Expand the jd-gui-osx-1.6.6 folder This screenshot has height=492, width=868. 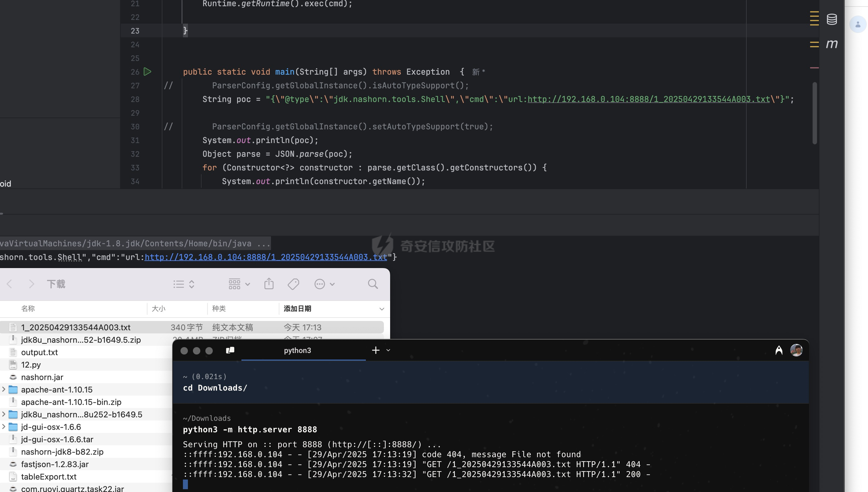(x=4, y=427)
